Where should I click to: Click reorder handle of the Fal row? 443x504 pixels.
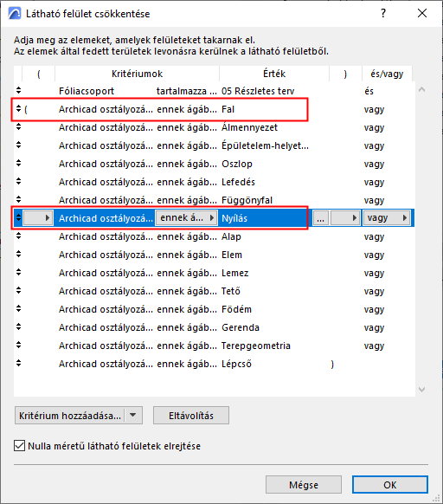19,109
